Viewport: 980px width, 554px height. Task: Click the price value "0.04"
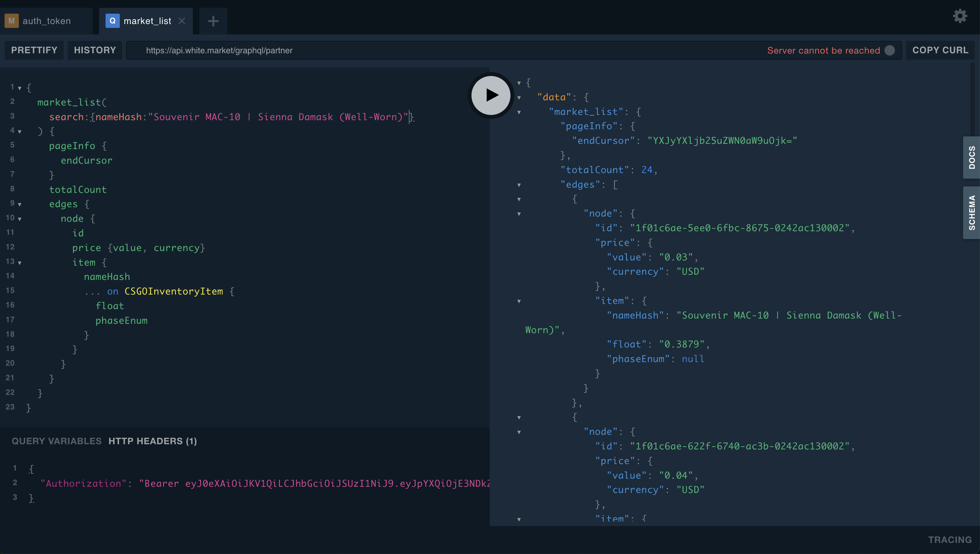coord(676,475)
